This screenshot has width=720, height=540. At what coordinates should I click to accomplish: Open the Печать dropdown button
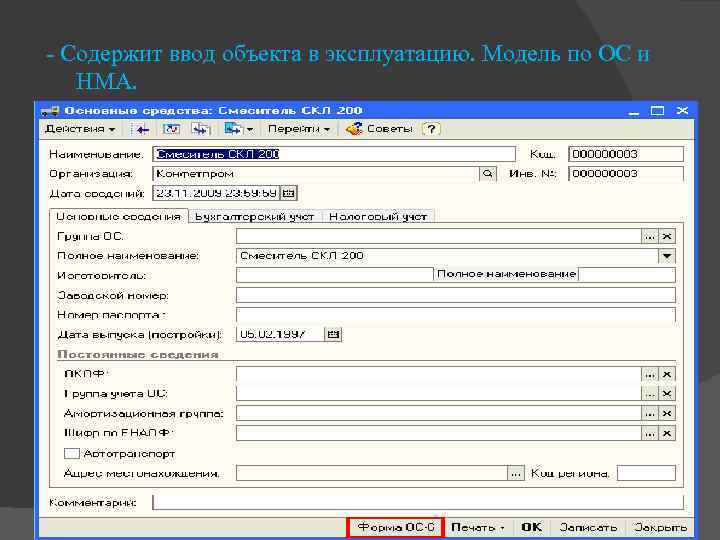pyautogui.click(x=478, y=527)
